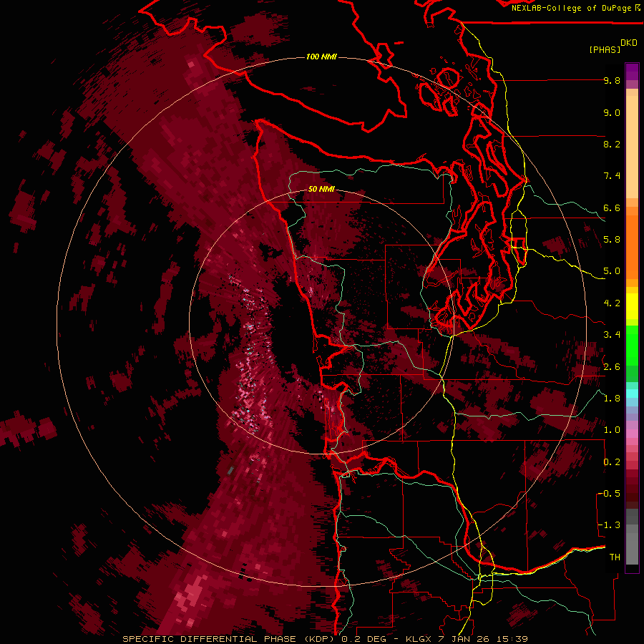Click the -1.3 scale label
The image size is (644, 644).
click(x=609, y=525)
